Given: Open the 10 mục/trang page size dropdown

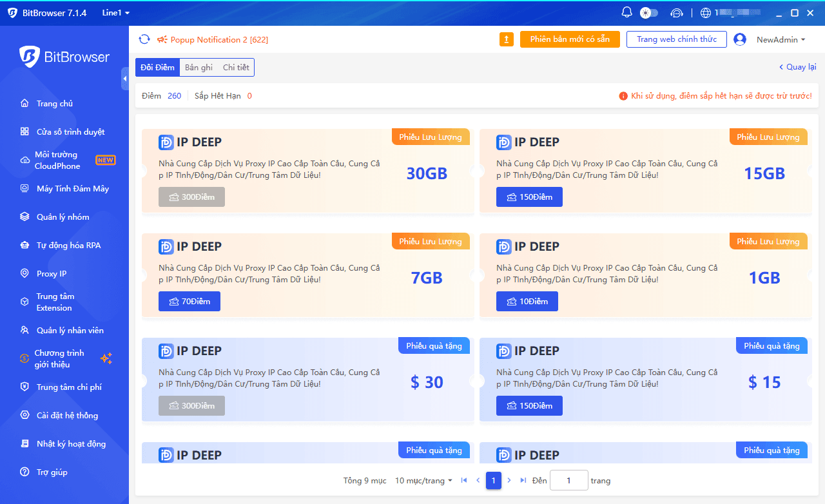Looking at the screenshot, I should [x=423, y=481].
